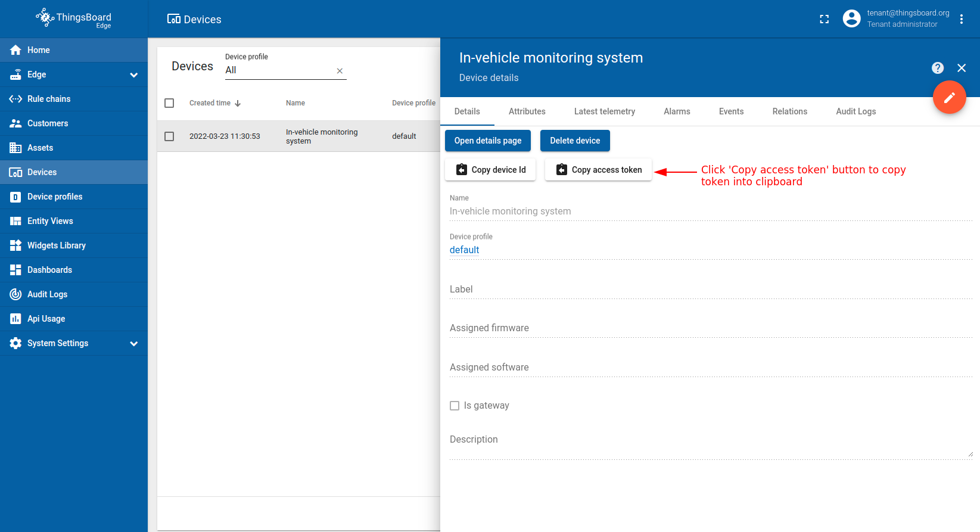This screenshot has height=532, width=980.
Task: Click the Assets building icon
Action: pos(15,148)
